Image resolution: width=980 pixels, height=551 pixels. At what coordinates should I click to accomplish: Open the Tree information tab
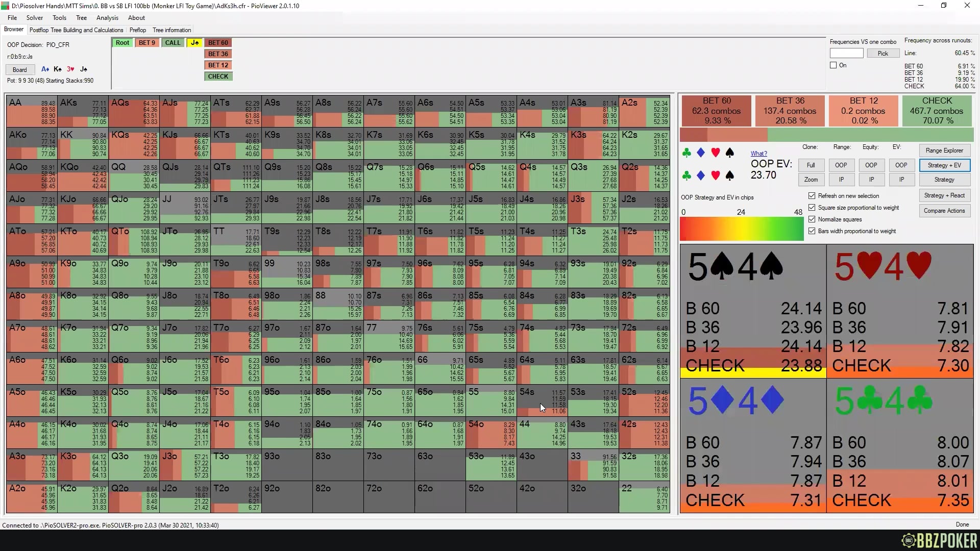(x=171, y=30)
